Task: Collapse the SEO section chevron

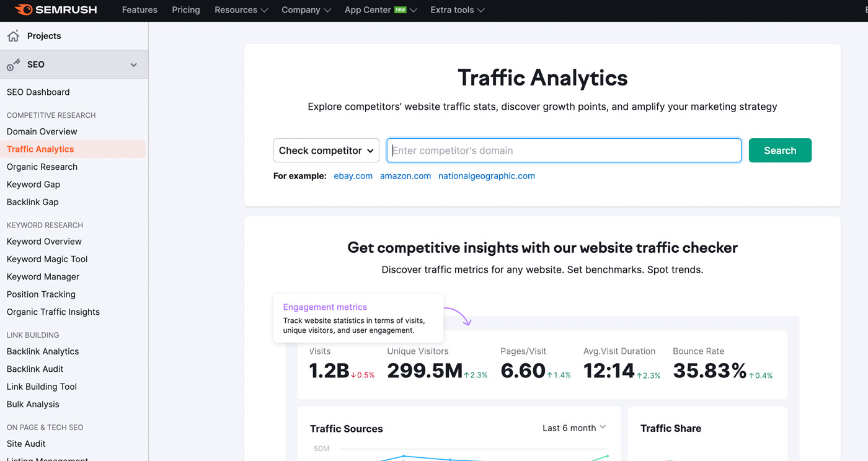Action: [x=133, y=64]
